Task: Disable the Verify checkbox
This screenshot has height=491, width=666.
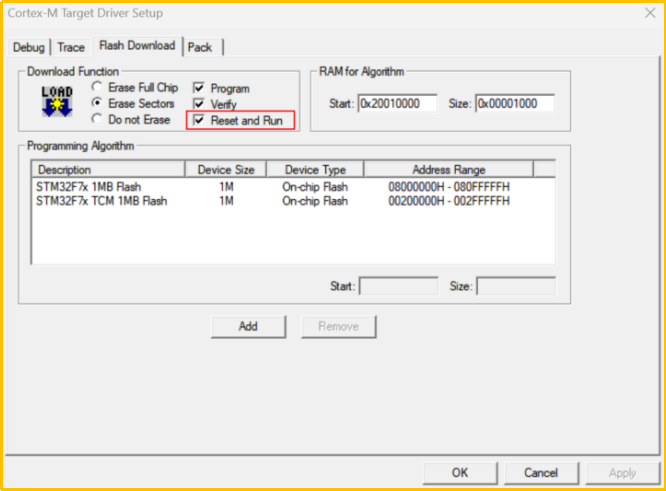Action: (199, 104)
